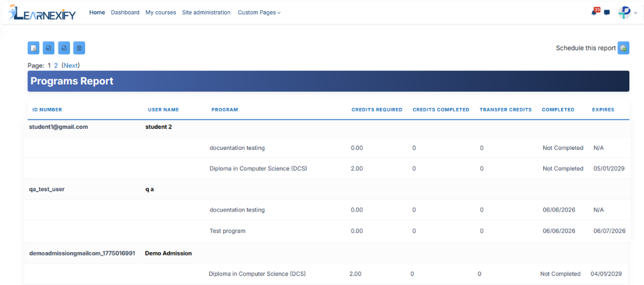The height and width of the screenshot is (285, 644).
Task: Click the COMPLETED column header
Action: (558, 110)
